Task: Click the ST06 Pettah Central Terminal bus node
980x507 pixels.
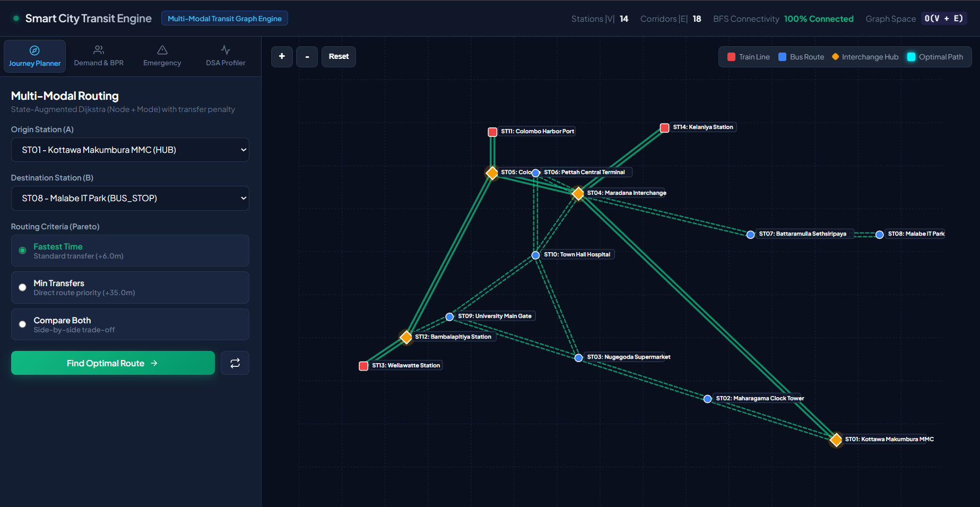Action: pyautogui.click(x=535, y=173)
